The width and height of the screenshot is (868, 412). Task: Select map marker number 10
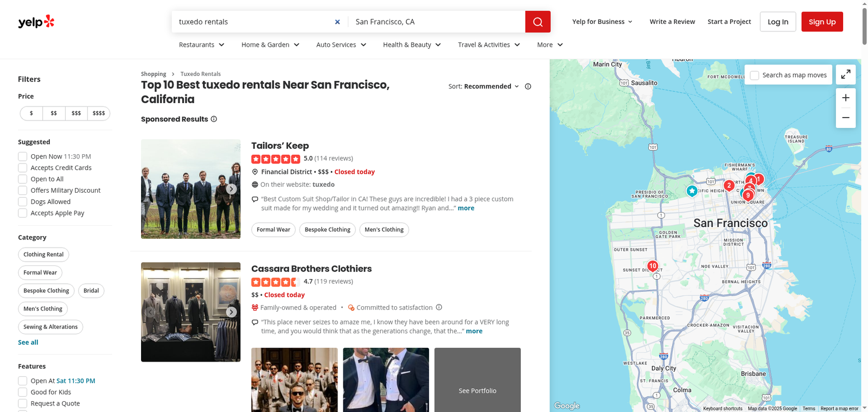(653, 266)
